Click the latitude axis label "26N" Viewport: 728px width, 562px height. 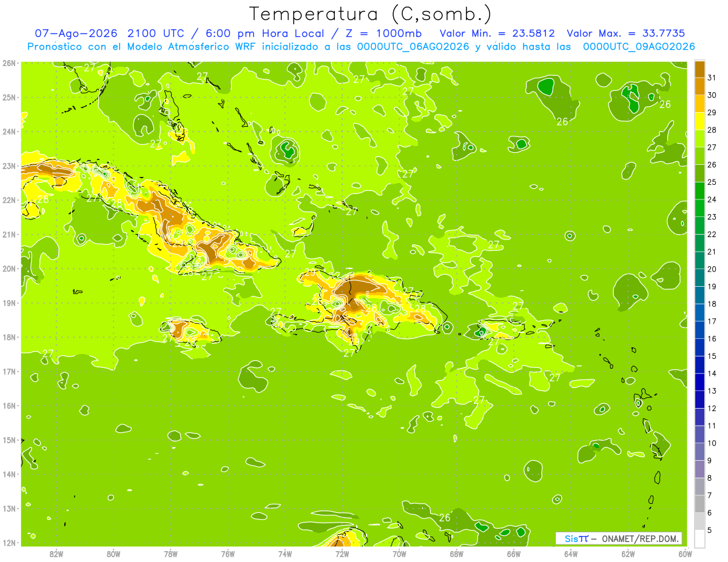pyautogui.click(x=9, y=63)
